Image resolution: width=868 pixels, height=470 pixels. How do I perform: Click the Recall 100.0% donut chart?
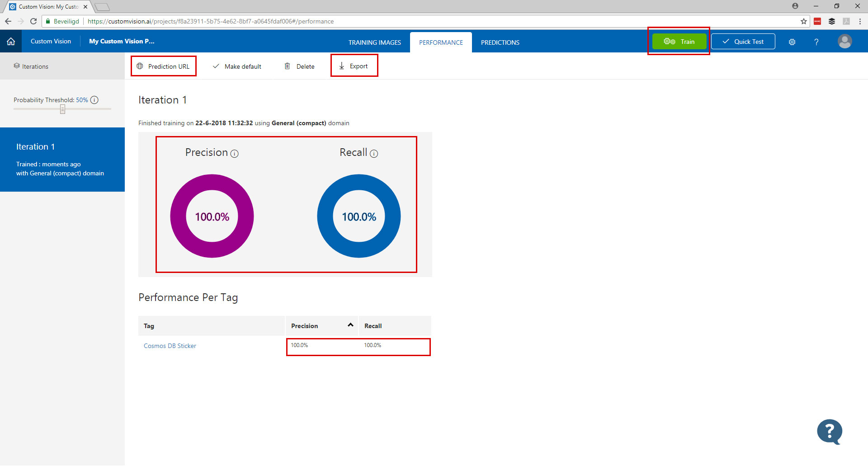[x=359, y=216]
